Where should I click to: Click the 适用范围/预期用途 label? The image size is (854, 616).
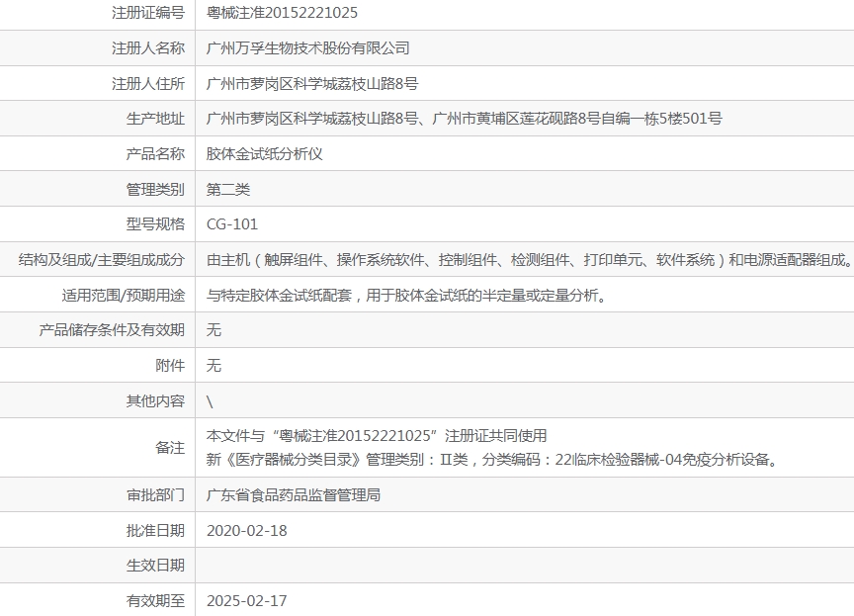124,295
